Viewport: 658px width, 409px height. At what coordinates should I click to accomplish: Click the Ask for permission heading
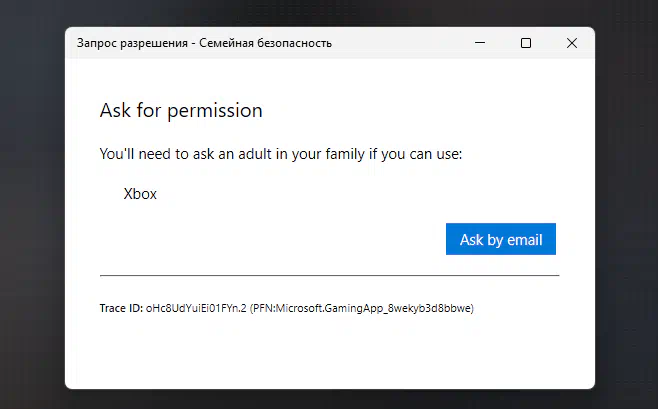181,111
